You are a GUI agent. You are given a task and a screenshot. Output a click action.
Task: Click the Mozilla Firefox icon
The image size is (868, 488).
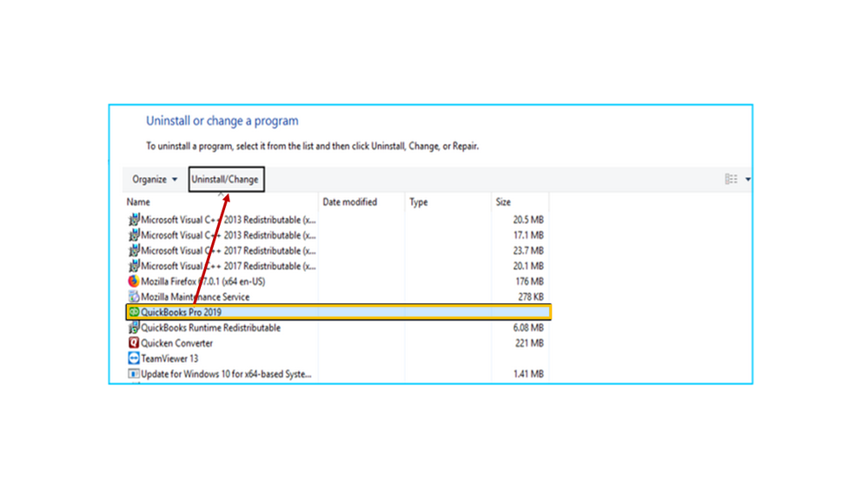point(134,281)
